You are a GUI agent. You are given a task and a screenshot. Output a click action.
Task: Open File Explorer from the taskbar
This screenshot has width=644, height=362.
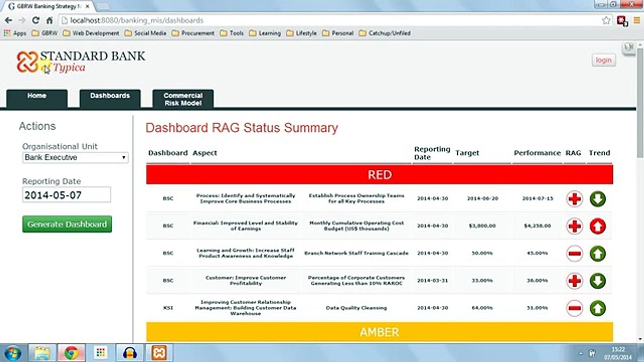click(42, 352)
